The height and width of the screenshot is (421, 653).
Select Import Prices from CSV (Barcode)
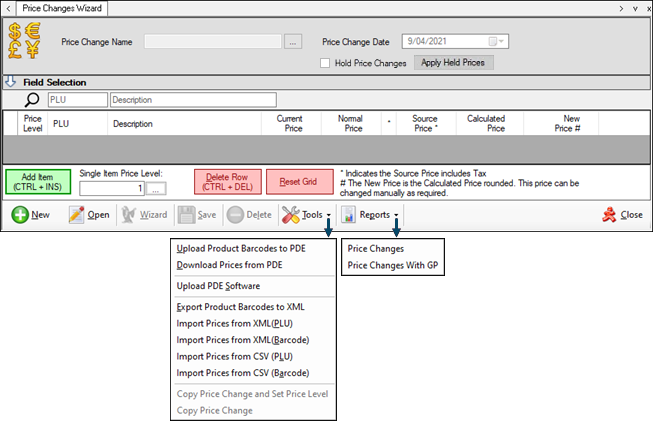243,373
